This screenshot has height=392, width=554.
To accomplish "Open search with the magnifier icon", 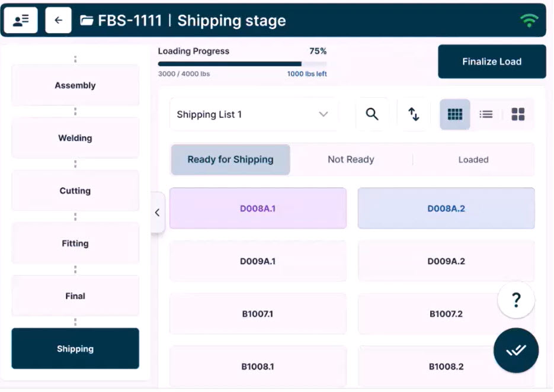I will pos(372,114).
